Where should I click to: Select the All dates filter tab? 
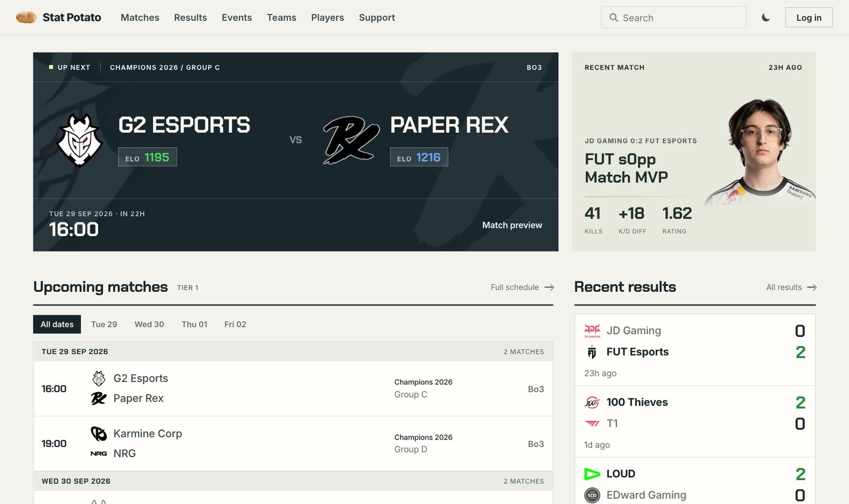pos(57,324)
